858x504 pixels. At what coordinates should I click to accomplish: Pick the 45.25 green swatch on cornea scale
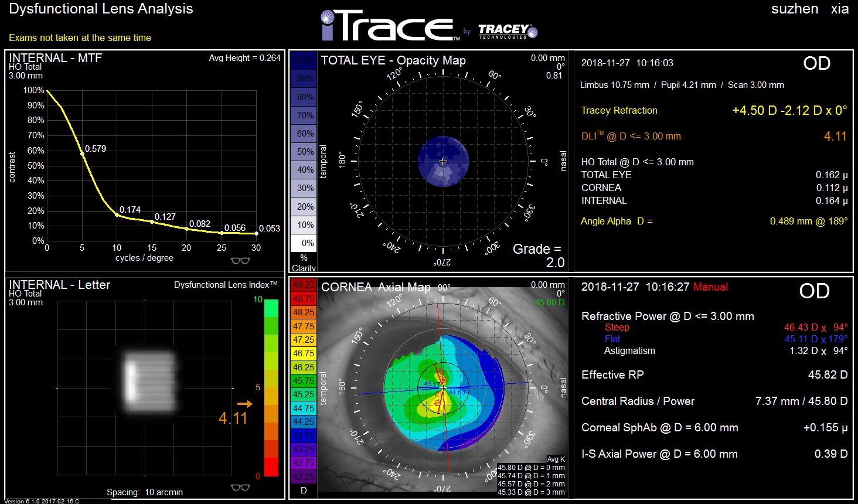[304, 394]
